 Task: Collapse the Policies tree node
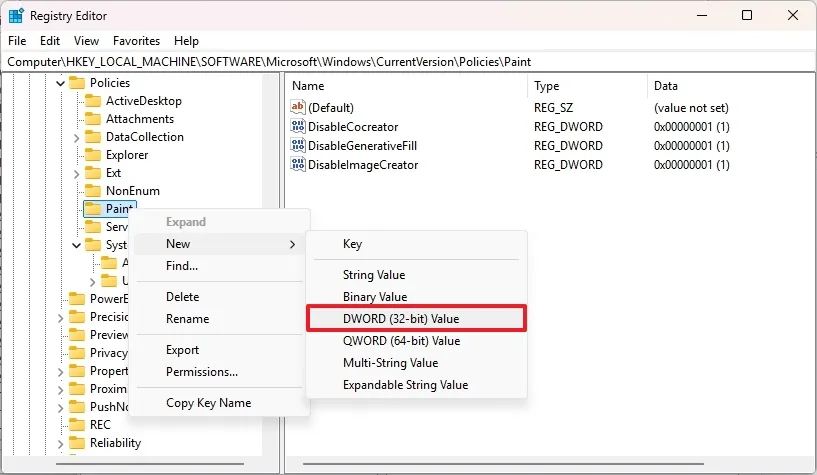pyautogui.click(x=61, y=83)
